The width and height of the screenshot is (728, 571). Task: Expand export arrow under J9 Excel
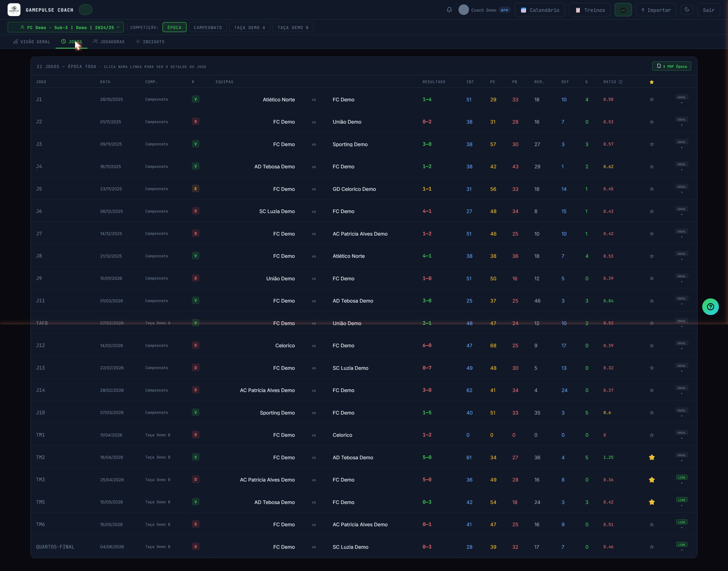[x=681, y=282]
